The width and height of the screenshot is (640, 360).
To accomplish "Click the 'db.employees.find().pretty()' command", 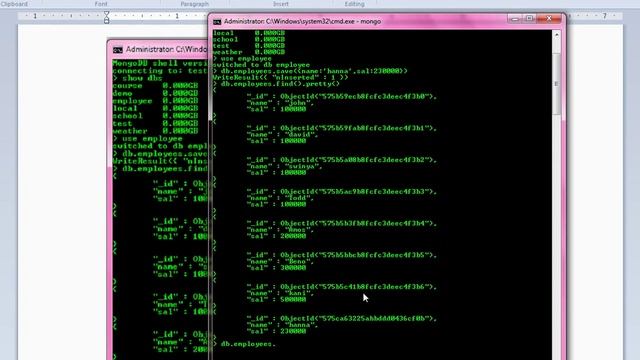I will click(276, 84).
